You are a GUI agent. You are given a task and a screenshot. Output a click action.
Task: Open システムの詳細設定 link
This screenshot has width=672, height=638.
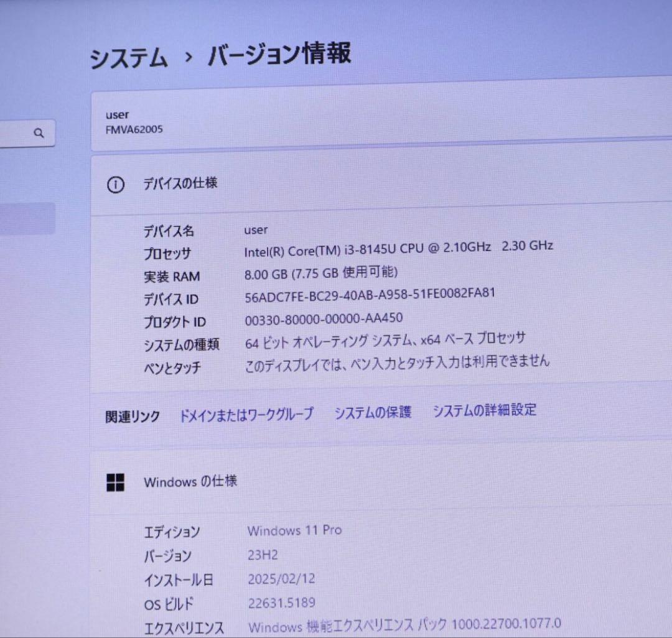point(484,410)
